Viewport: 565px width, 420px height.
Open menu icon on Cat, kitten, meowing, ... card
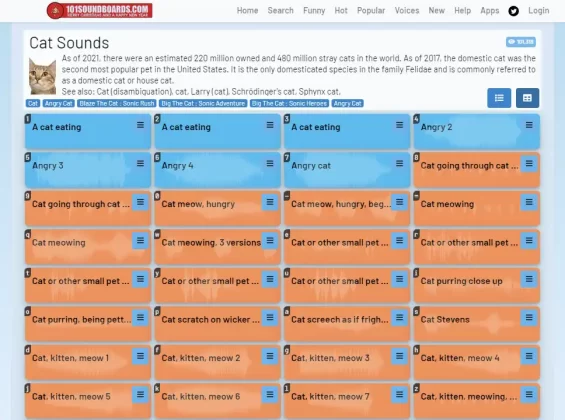coord(529,395)
